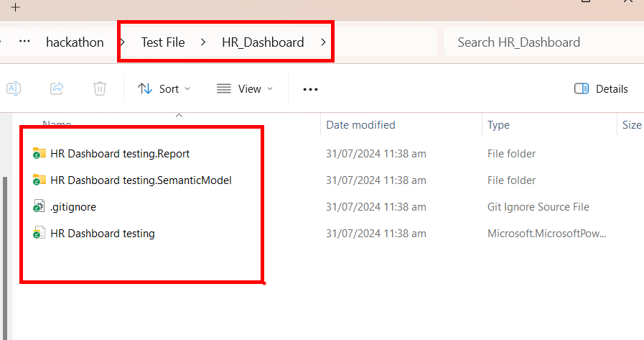Click the Share toolbar icon
Viewport: 644px width, 340px height.
point(57,88)
